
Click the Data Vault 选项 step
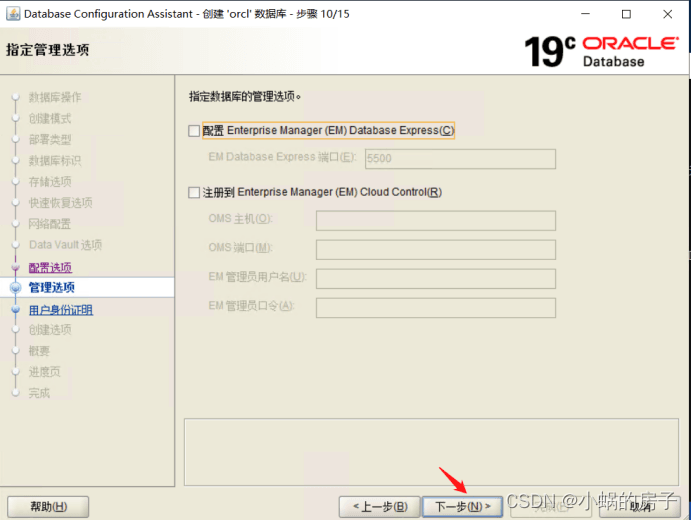pos(65,245)
